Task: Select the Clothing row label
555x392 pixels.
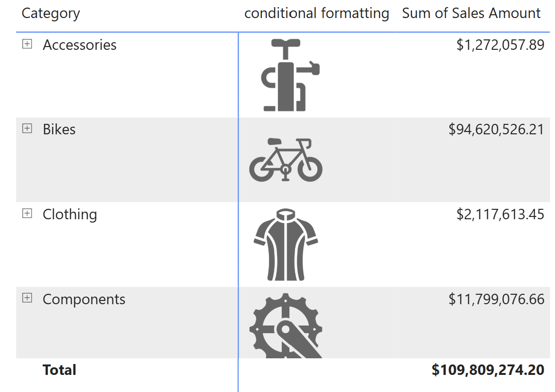Action: pos(70,215)
